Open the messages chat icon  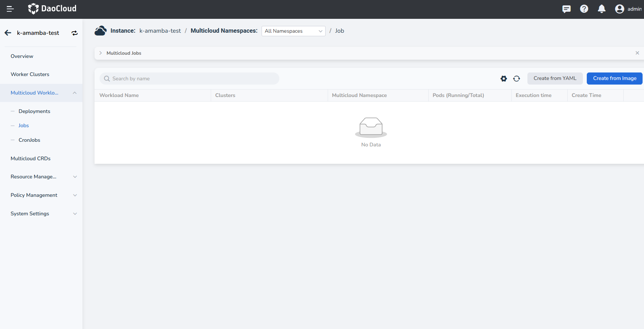click(566, 9)
